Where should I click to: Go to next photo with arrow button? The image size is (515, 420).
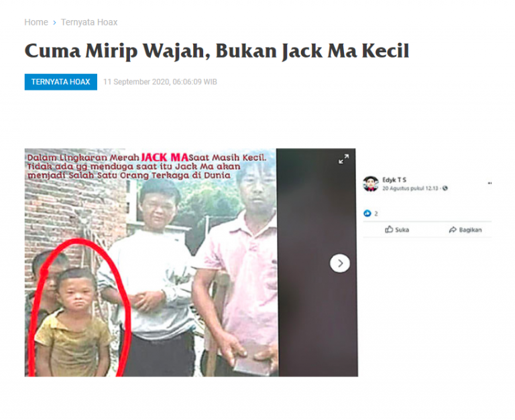pos(339,263)
